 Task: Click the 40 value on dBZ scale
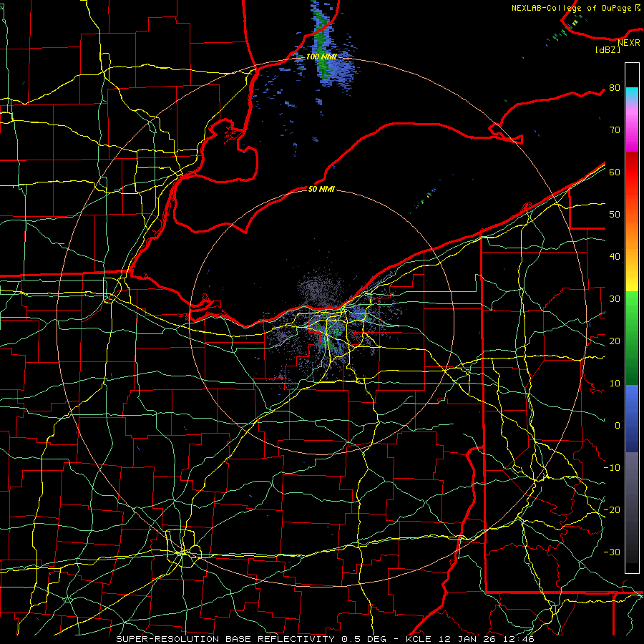click(615, 257)
